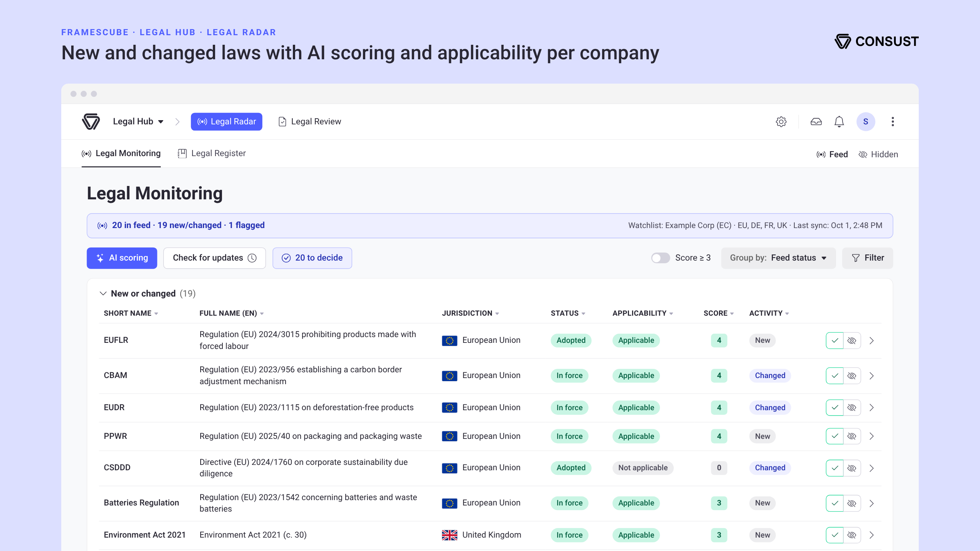
Task: Open the notifications bell
Action: coord(839,122)
